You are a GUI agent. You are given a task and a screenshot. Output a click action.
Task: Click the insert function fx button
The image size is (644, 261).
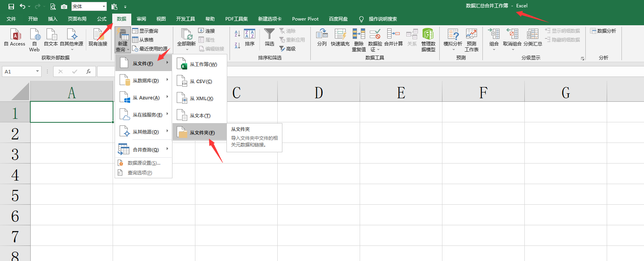(x=89, y=71)
